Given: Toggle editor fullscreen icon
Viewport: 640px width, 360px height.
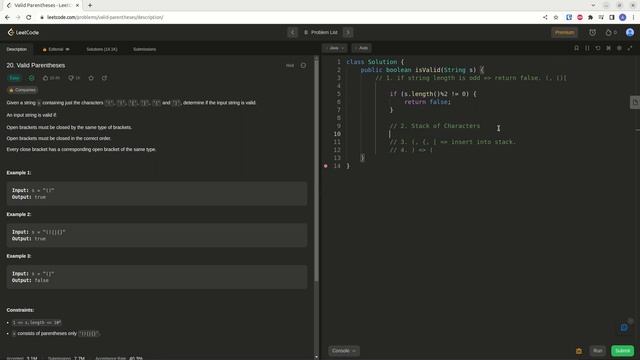Looking at the screenshot, I should 630,48.
